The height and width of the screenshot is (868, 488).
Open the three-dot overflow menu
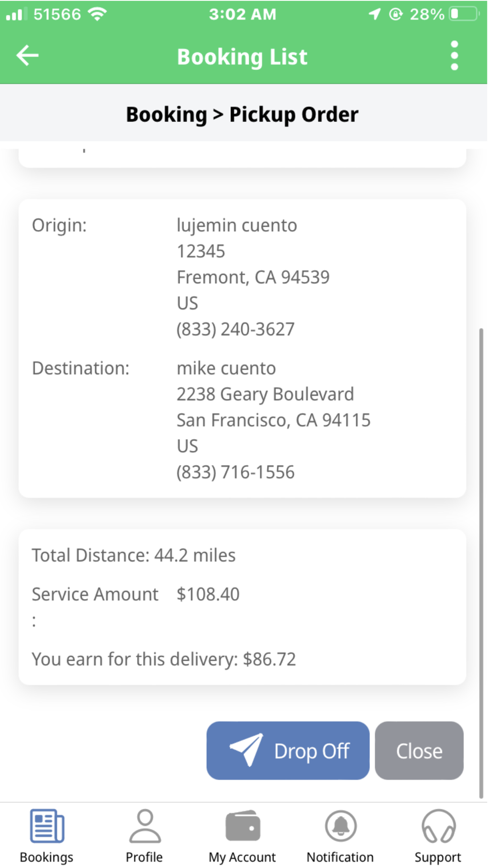(454, 55)
